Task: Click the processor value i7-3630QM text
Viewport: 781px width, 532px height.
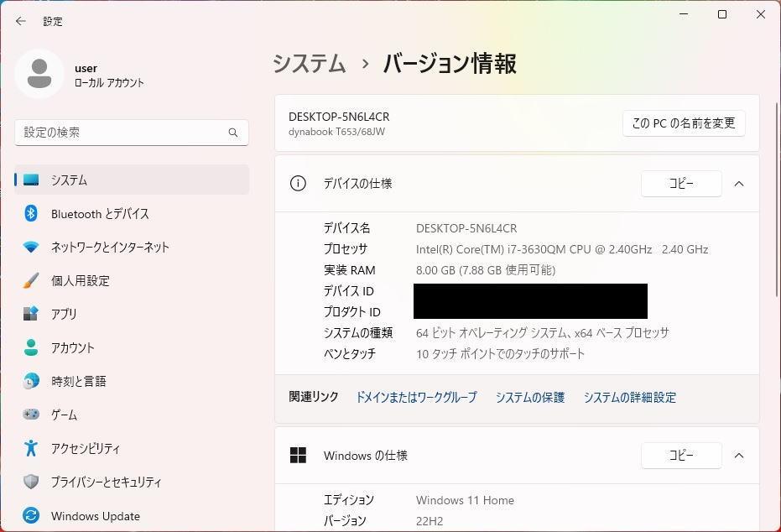Action: [x=562, y=249]
